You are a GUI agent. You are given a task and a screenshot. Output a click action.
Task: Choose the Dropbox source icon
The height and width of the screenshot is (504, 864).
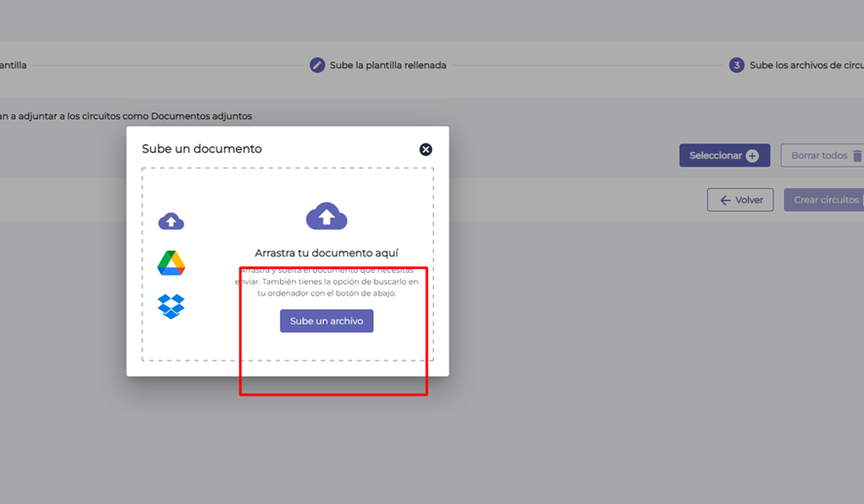pyautogui.click(x=171, y=306)
